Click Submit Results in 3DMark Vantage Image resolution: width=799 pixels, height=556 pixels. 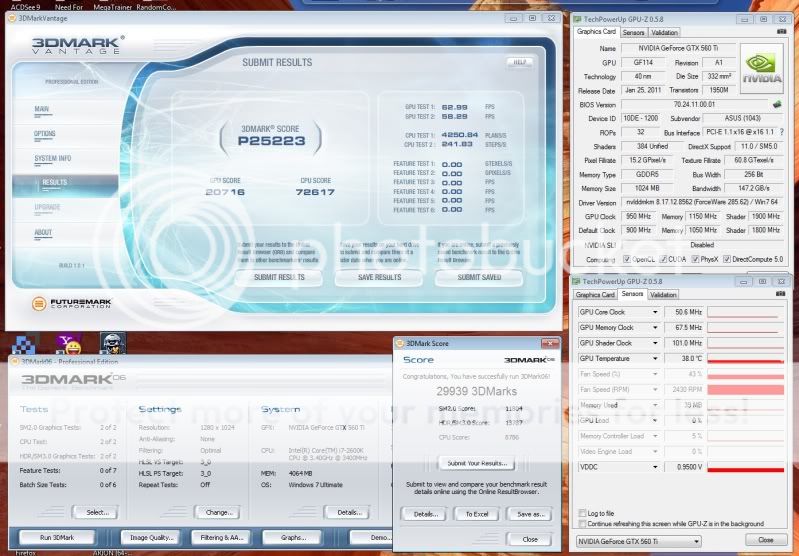tap(279, 277)
